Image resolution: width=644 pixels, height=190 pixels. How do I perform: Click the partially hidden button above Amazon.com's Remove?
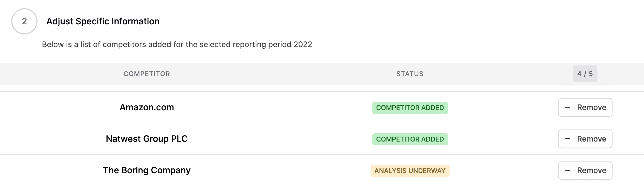click(x=585, y=85)
